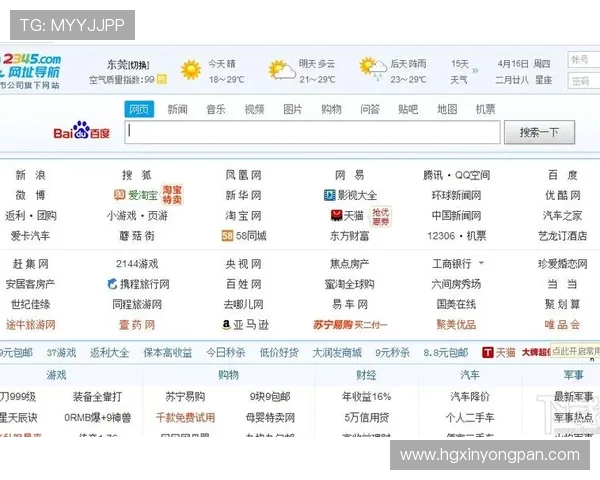Select the 网页 search tab
Viewport: 600px width, 480px height.
pos(139,109)
